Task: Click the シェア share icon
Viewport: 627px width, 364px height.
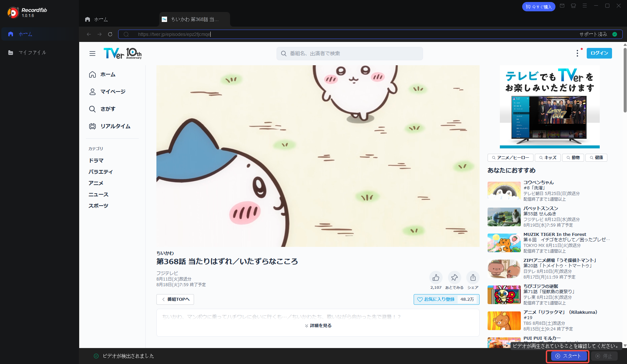Action: [473, 277]
